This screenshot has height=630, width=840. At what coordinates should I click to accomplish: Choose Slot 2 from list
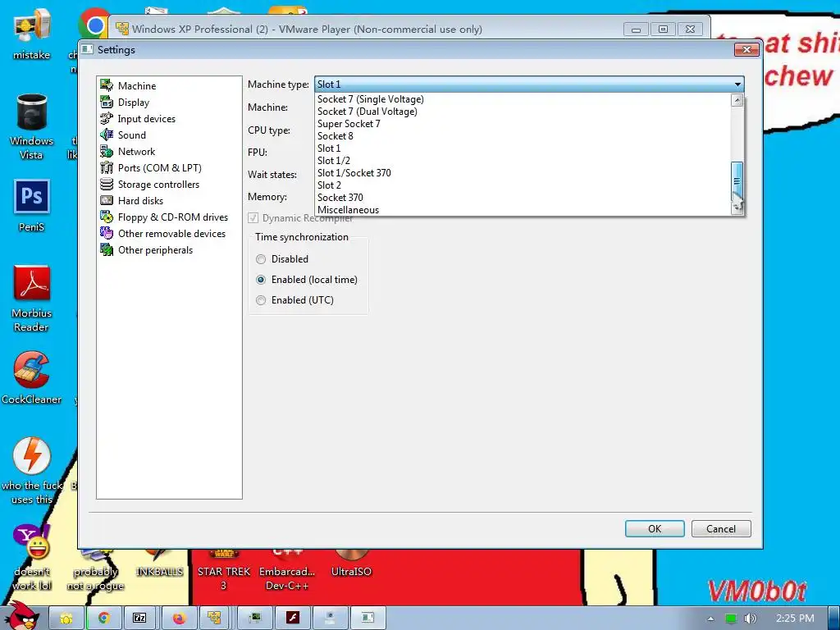click(x=523, y=185)
